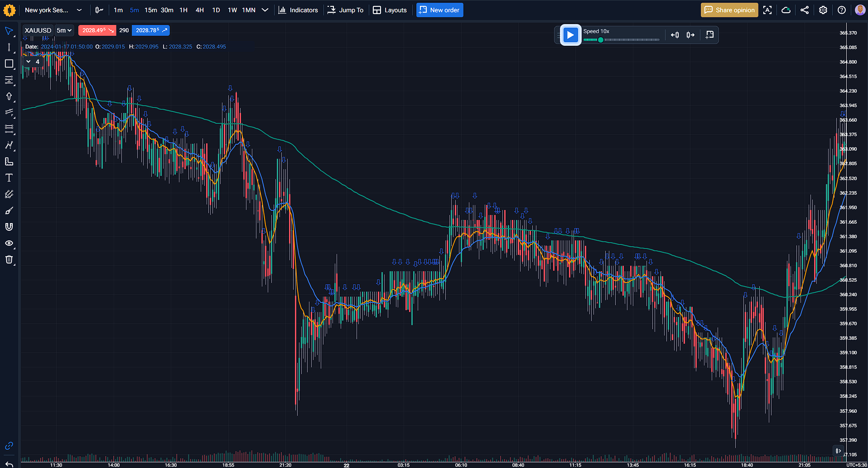Click the cloud save icon
868x468 pixels.
786,10
